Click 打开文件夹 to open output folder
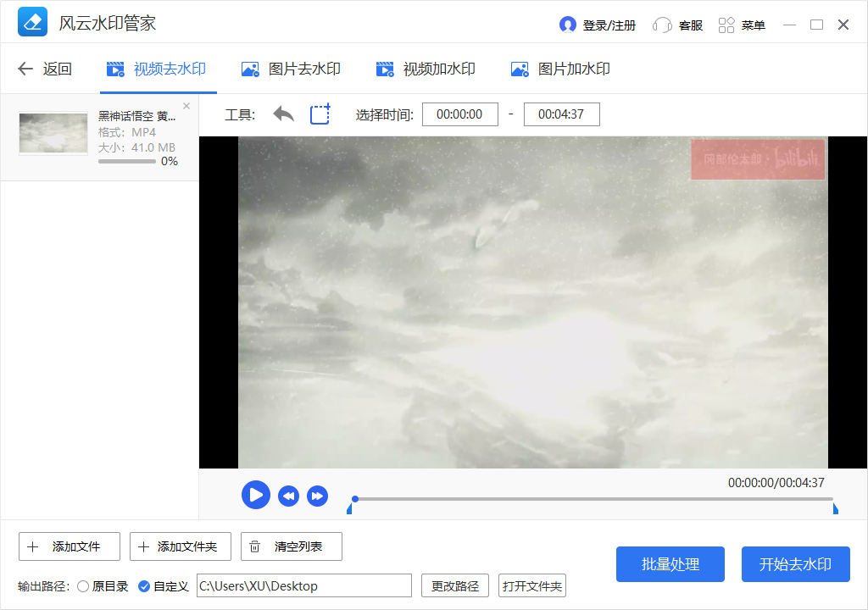This screenshot has width=868, height=610. pyautogui.click(x=531, y=585)
